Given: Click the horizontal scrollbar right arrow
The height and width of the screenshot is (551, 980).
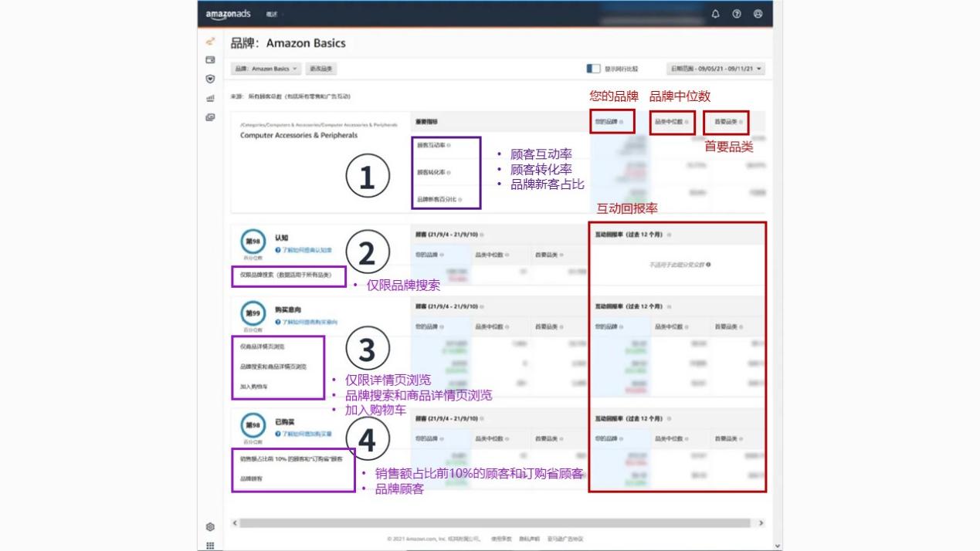Looking at the screenshot, I should (x=761, y=523).
